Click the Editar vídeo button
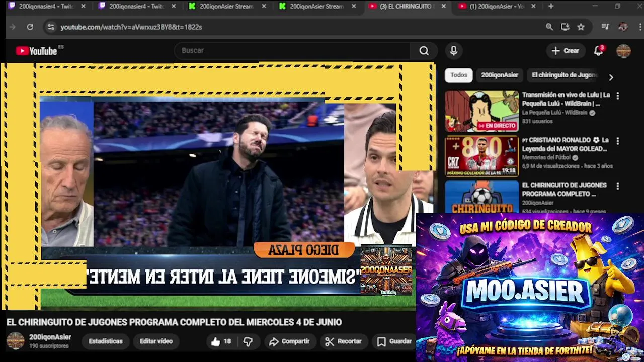This screenshot has height=362, width=644. click(156, 341)
